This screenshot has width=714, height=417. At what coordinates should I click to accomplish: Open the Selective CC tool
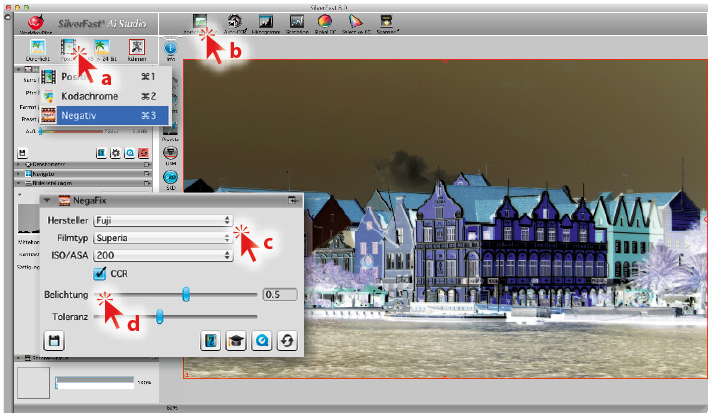pyautogui.click(x=356, y=20)
